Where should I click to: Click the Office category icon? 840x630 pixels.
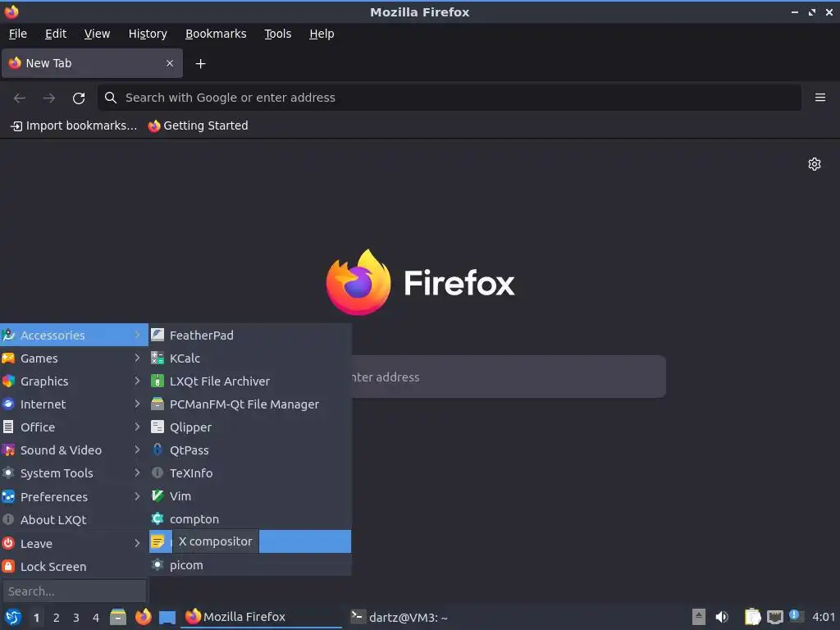click(8, 427)
